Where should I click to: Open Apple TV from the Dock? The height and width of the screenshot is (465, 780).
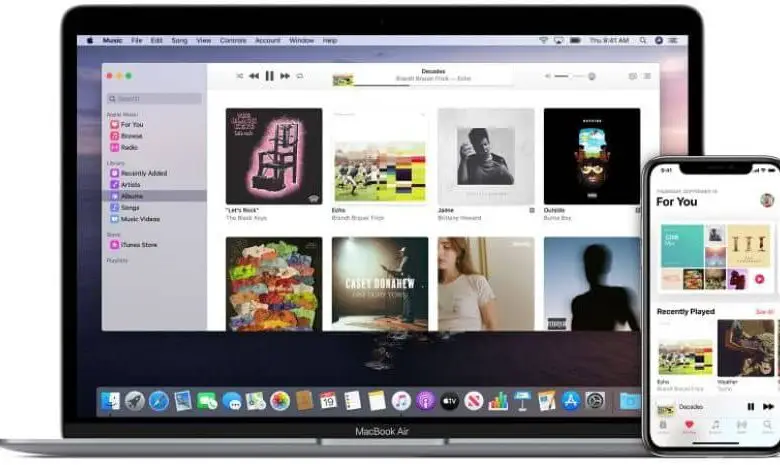(450, 401)
